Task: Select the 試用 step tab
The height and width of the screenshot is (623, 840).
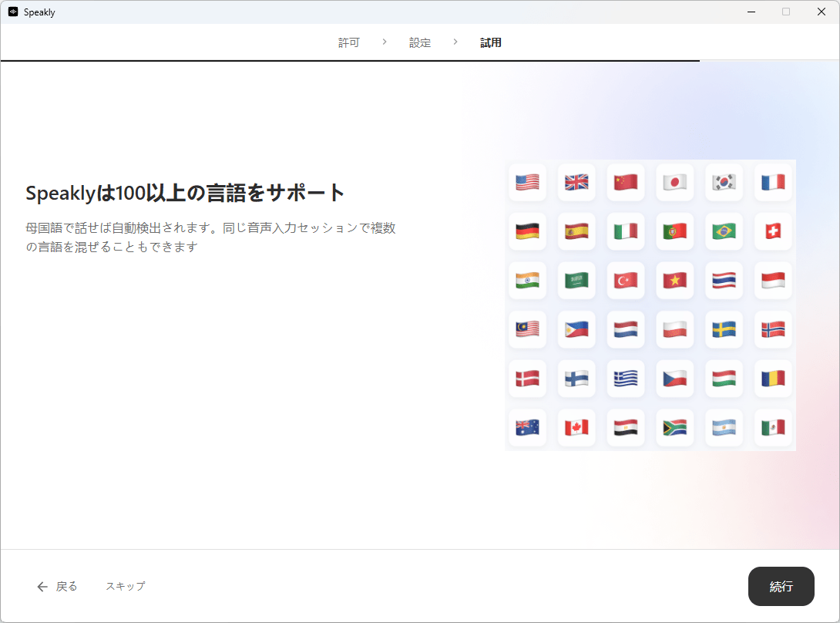Action: pyautogui.click(x=491, y=43)
